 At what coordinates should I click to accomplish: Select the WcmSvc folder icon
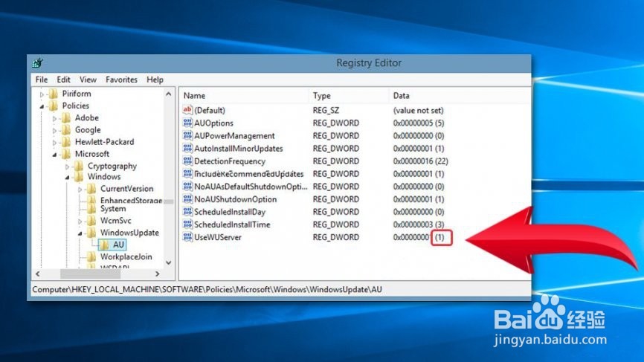(91, 221)
